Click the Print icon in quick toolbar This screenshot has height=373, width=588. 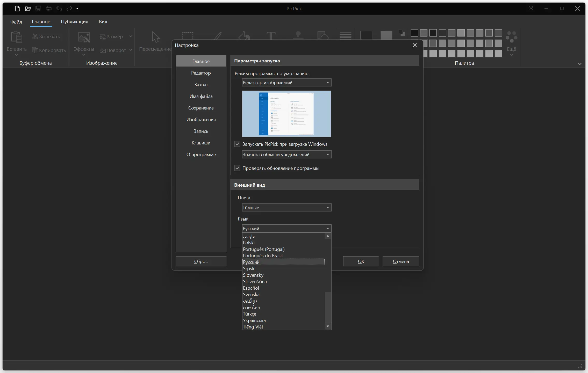click(x=49, y=9)
